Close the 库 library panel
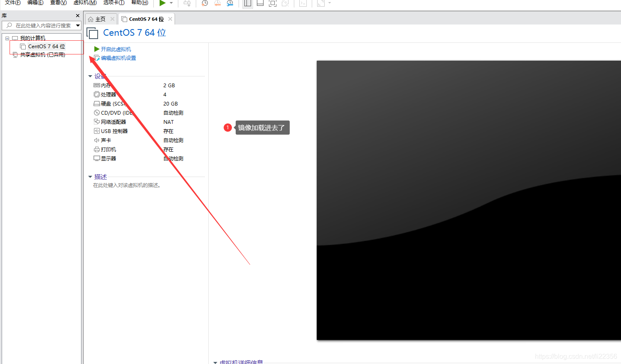621x364 pixels. point(78,16)
